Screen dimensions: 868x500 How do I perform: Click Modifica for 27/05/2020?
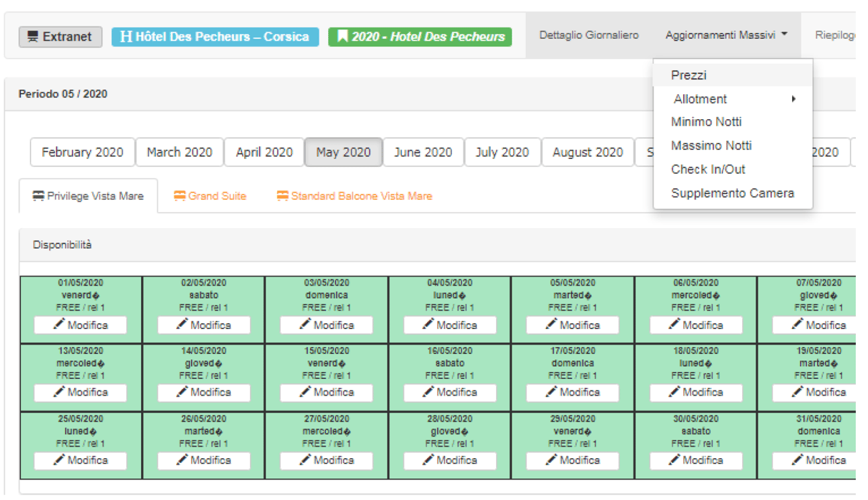327,460
